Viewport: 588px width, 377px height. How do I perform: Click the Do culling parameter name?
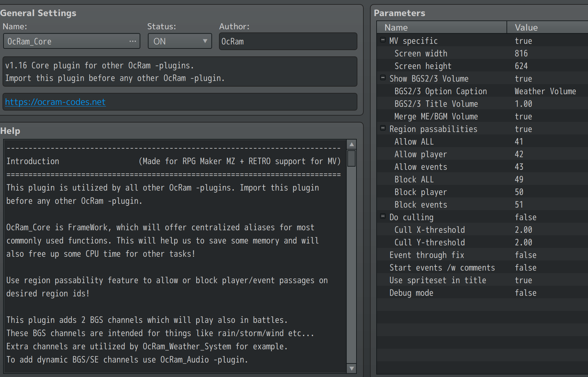click(412, 217)
